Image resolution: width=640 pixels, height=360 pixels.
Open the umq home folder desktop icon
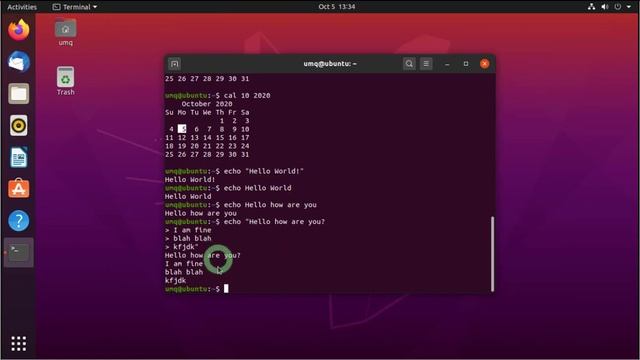pos(65,32)
